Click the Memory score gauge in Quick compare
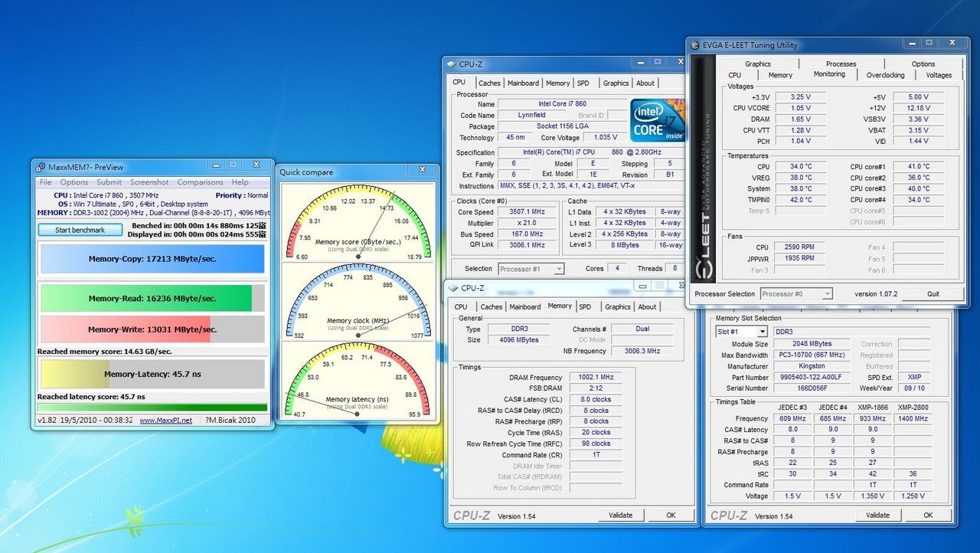980x553 pixels. (358, 224)
